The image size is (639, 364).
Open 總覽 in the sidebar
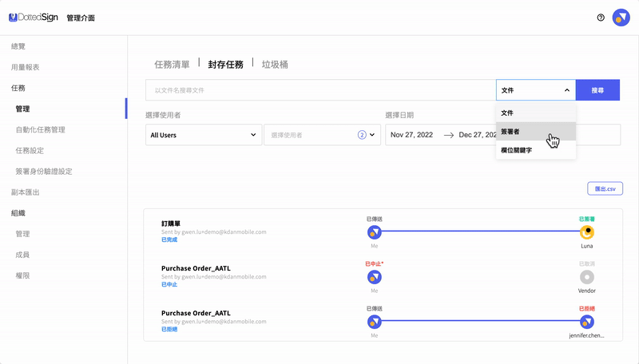[18, 46]
